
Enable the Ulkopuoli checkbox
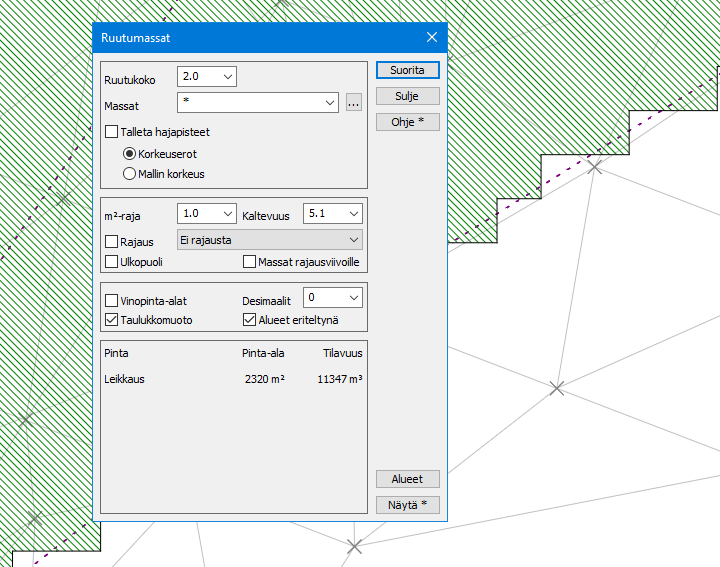[111, 262]
